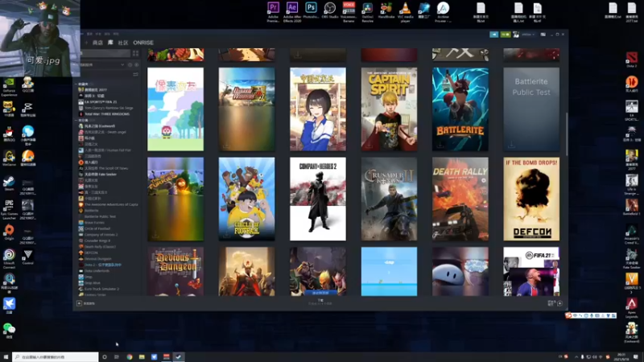Open the 商店 store tab
The height and width of the screenshot is (362, 644).
[97, 43]
